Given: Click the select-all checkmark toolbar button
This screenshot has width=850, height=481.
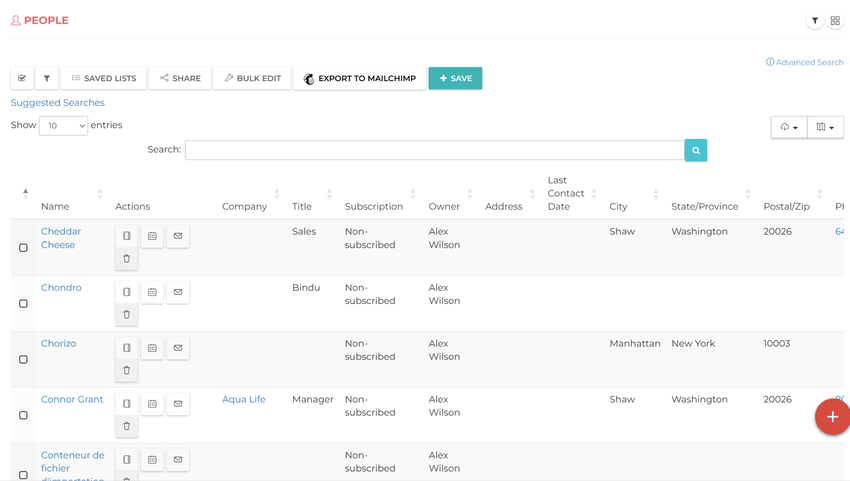Looking at the screenshot, I should (22, 78).
